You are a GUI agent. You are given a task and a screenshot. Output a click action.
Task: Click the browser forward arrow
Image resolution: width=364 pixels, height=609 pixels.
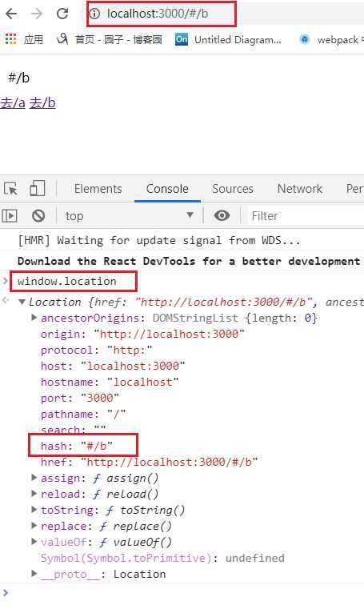point(37,14)
